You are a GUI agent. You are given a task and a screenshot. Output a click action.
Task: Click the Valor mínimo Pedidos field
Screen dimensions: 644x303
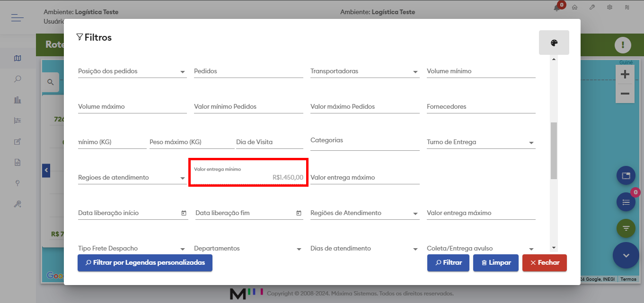point(248,107)
